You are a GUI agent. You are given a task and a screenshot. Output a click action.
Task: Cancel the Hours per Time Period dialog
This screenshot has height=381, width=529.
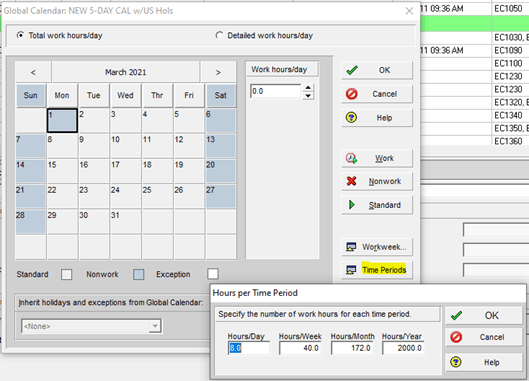click(483, 337)
